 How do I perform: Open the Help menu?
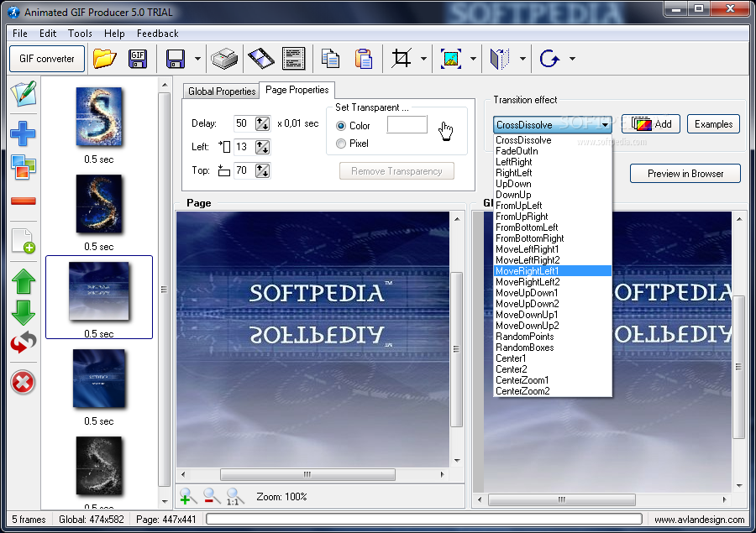(114, 34)
